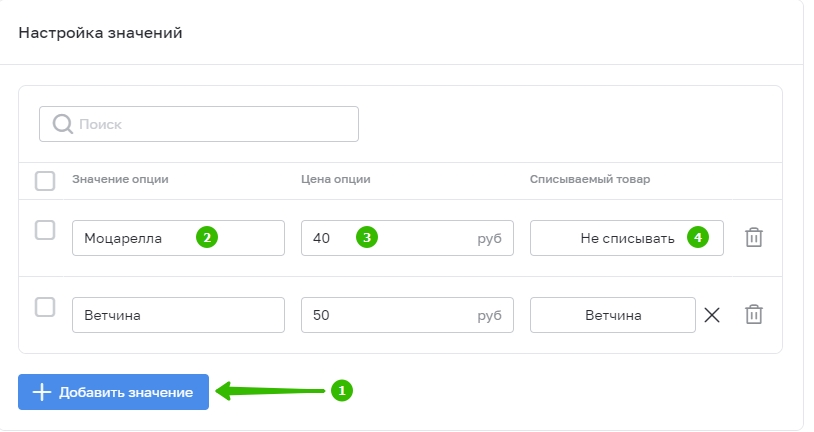Clear the Ветчина product with the X icon
The image size is (814, 432).
pyautogui.click(x=712, y=315)
